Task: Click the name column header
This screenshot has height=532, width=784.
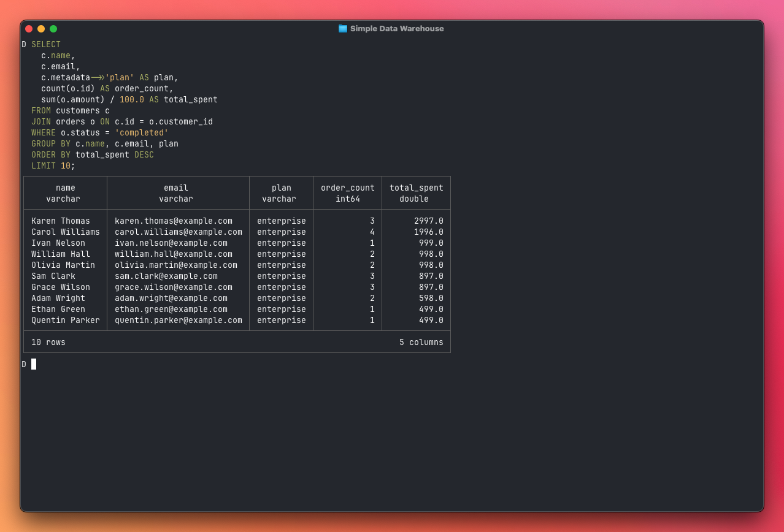Action: tap(66, 188)
